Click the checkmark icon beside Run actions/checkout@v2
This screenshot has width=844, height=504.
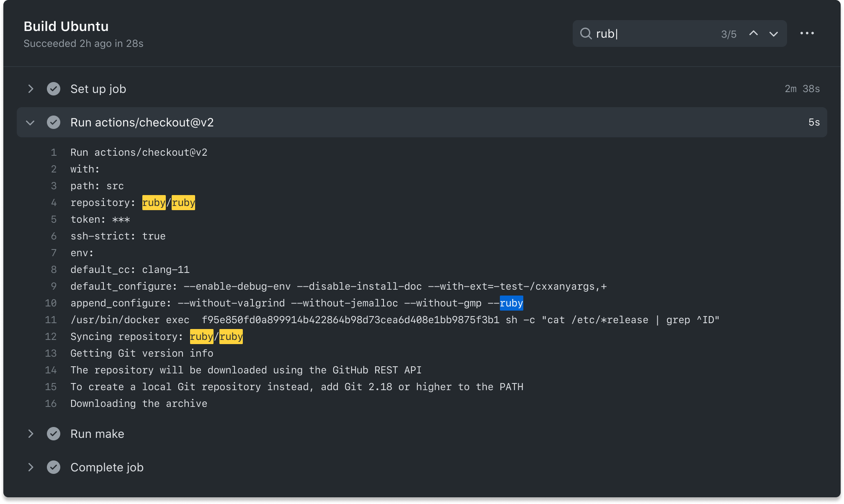point(54,122)
